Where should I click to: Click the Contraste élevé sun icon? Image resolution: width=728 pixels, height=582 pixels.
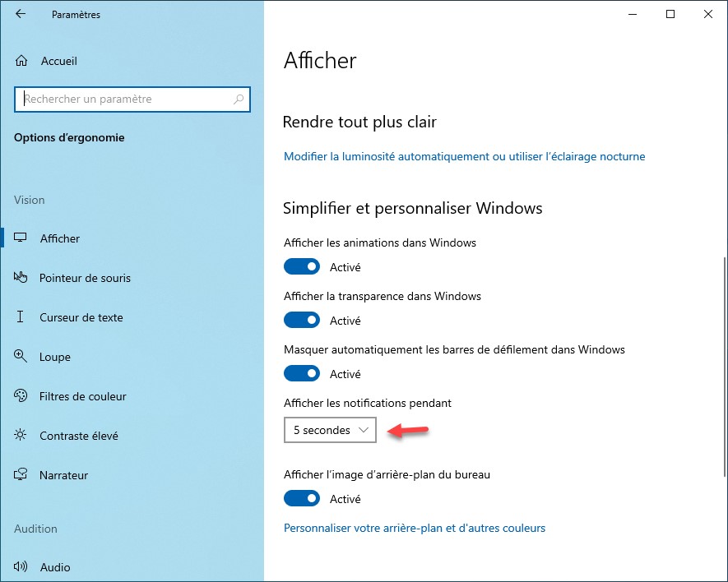coord(21,436)
